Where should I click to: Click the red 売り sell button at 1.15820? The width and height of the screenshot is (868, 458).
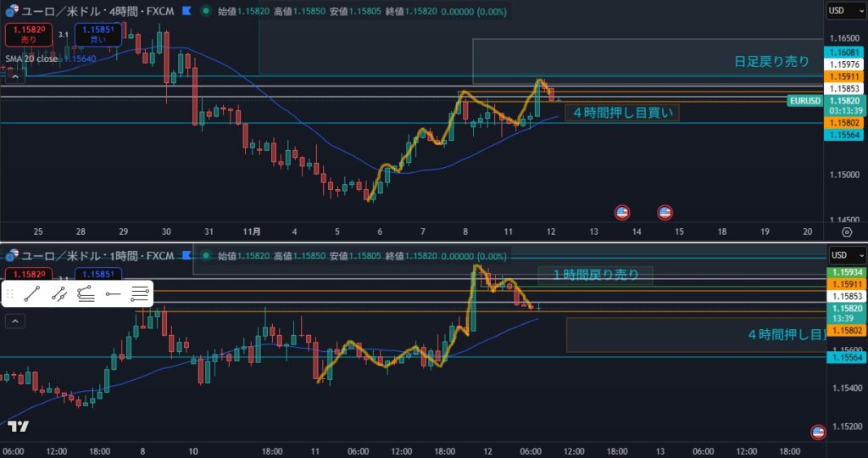(29, 34)
